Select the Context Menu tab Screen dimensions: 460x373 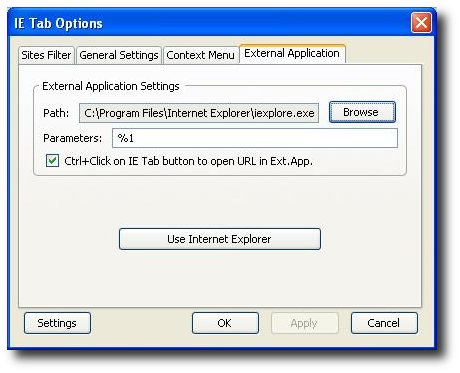tap(200, 55)
